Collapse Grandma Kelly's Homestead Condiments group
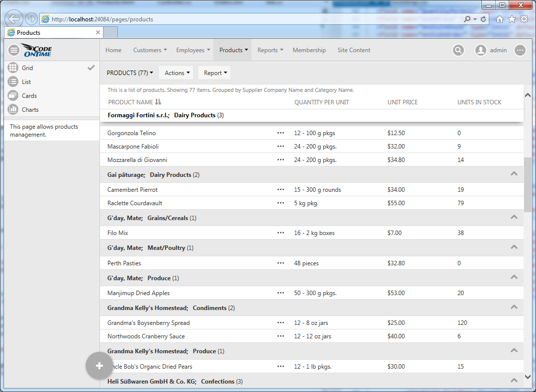The height and width of the screenshot is (392, 536). tap(514, 308)
